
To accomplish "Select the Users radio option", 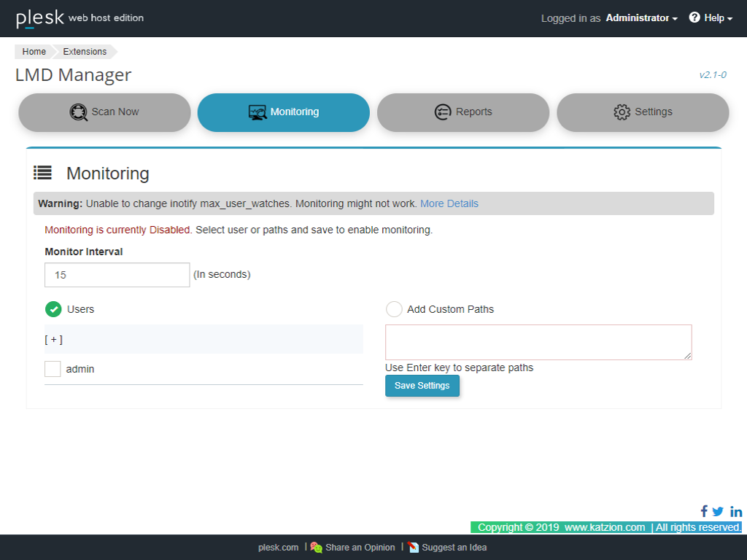I will click(x=53, y=309).
